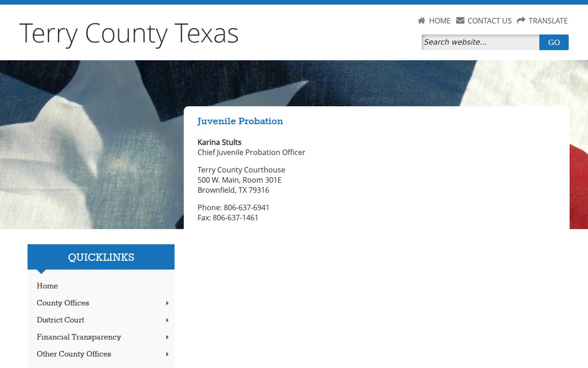The image size is (588, 368).
Task: Click Fax: 806-637-1461 line
Action: (228, 218)
